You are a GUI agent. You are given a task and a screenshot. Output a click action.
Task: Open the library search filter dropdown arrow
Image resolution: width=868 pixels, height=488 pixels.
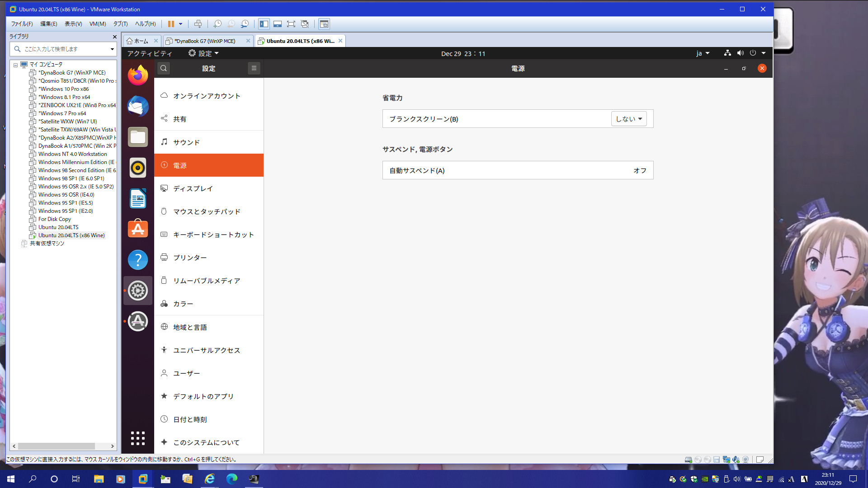pos(112,49)
